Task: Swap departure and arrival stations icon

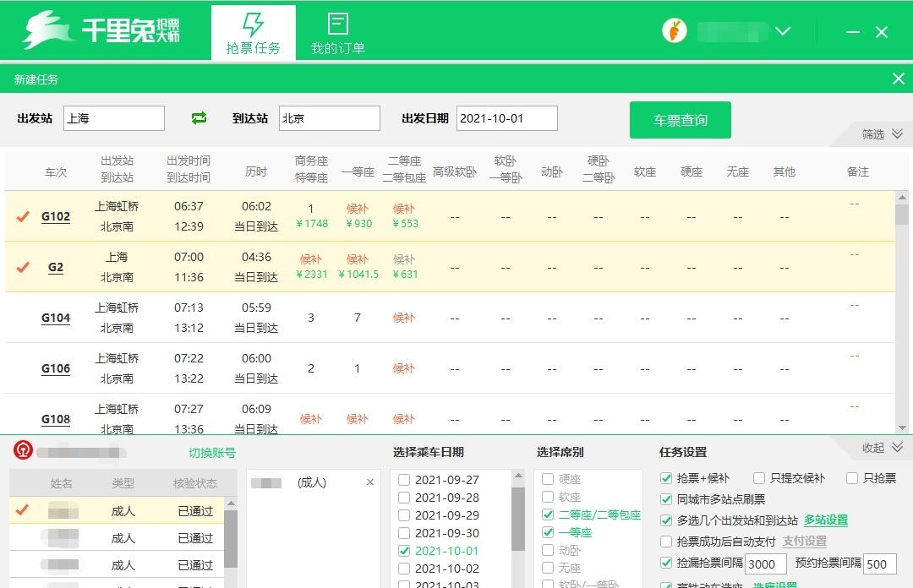Action: coord(199,118)
